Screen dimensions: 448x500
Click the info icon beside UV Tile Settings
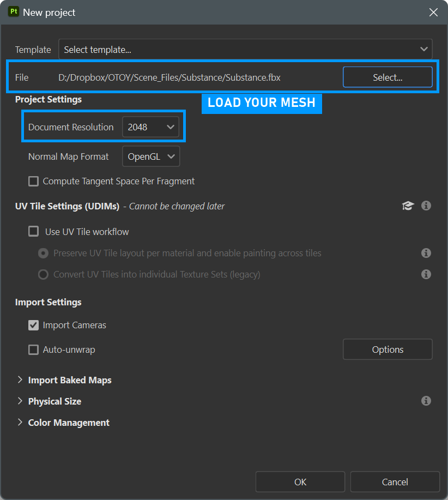[426, 206]
